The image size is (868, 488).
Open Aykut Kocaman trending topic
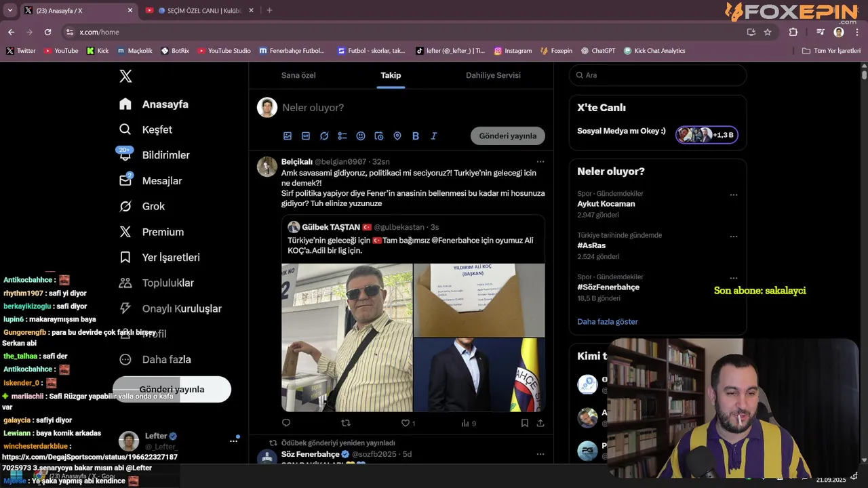[606, 204]
